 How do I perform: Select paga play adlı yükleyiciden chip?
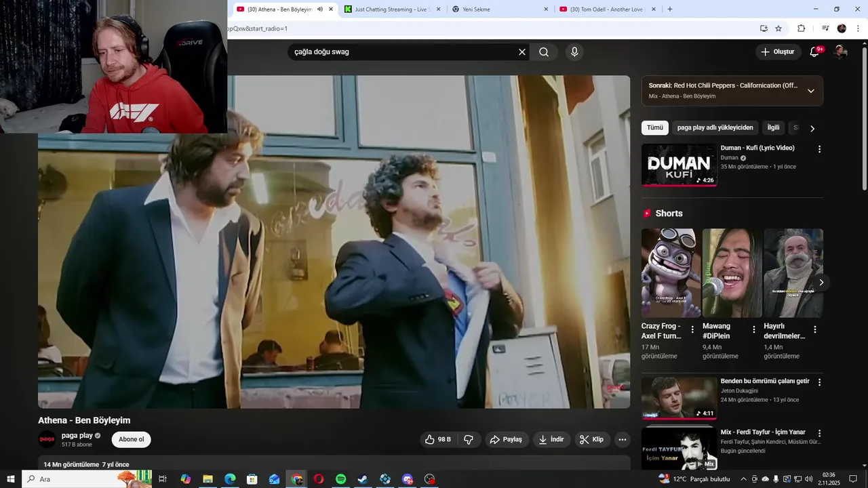(x=715, y=127)
